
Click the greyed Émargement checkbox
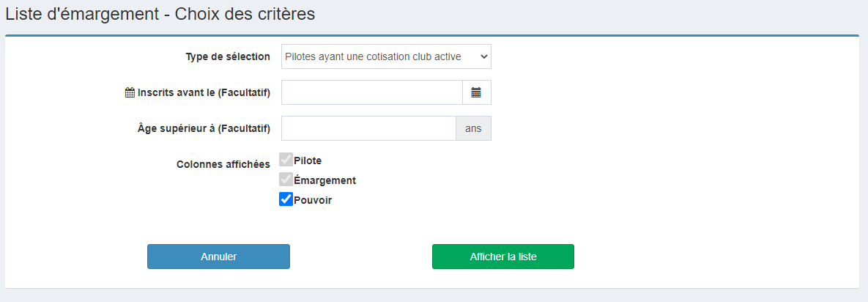click(286, 180)
